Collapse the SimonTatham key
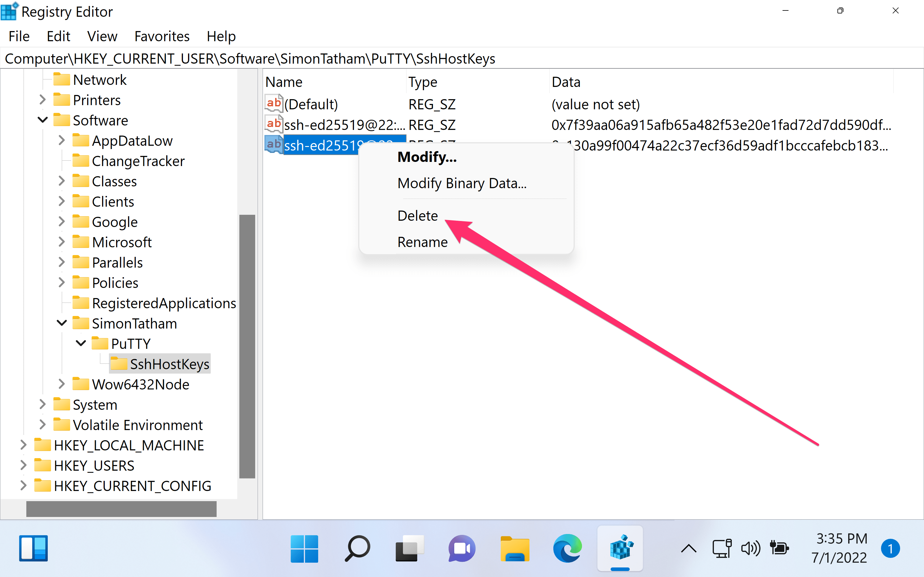Screen dimensions: 924x577 [61, 323]
